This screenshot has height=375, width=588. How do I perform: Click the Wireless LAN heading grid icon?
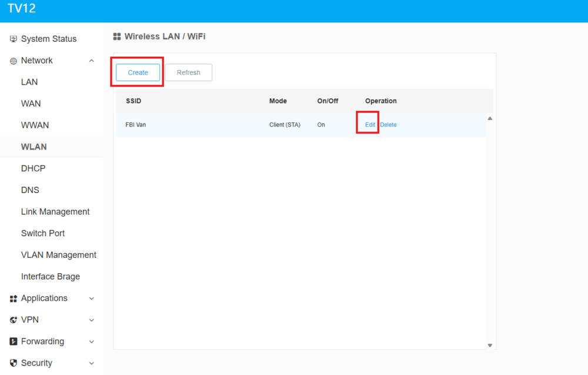[x=117, y=36]
